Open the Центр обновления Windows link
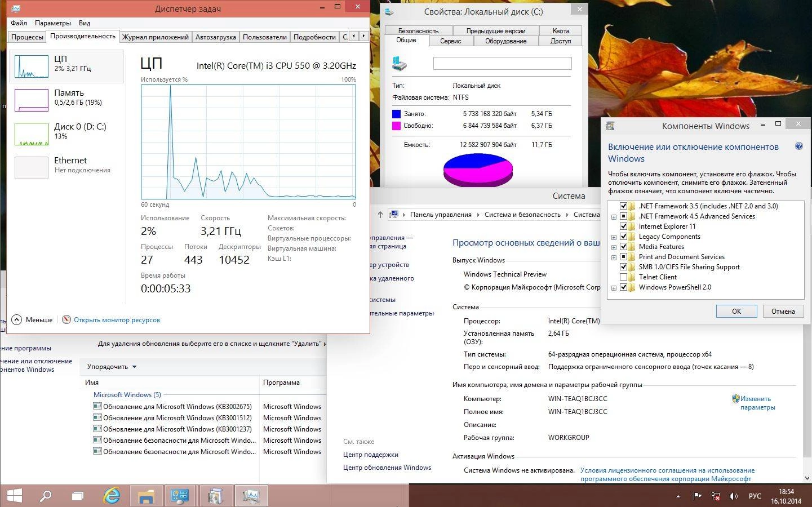 pos(387,468)
